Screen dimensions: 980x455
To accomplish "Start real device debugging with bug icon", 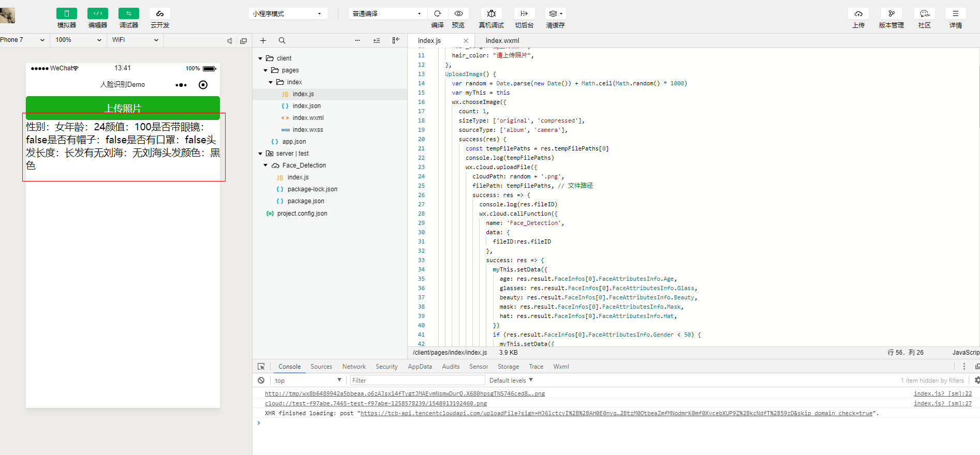I will [491, 13].
